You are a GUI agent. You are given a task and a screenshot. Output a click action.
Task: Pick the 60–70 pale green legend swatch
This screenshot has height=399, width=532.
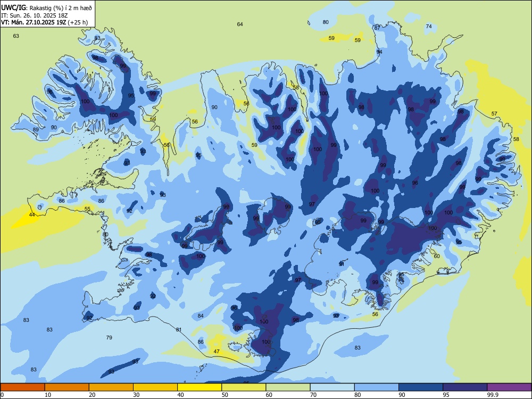coord(288,387)
